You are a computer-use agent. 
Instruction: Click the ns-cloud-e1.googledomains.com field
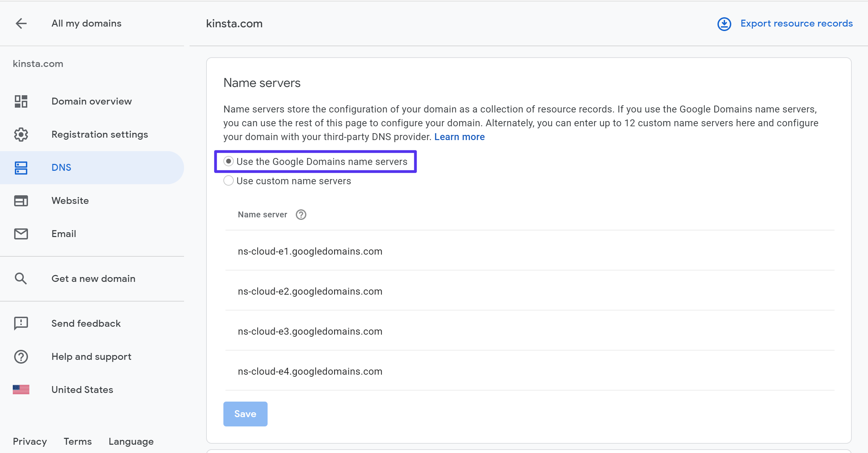point(310,251)
